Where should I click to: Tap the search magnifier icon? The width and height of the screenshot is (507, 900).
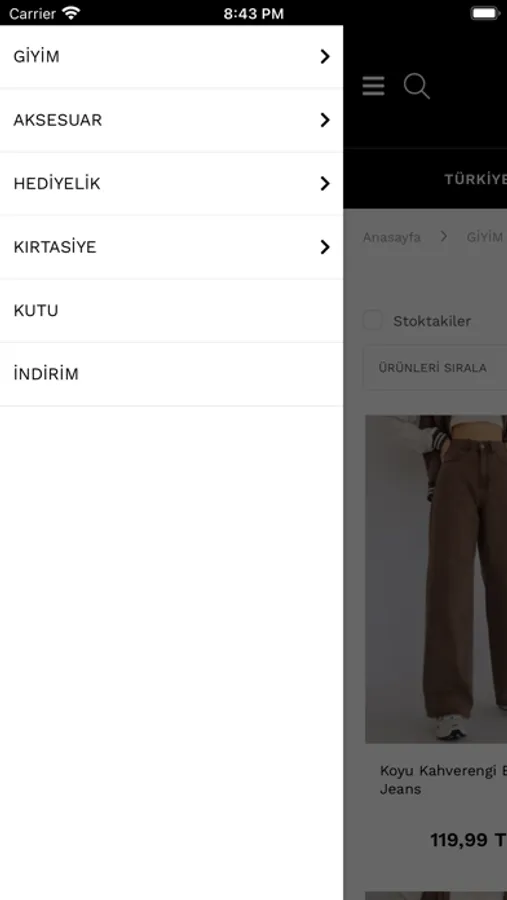(x=416, y=87)
